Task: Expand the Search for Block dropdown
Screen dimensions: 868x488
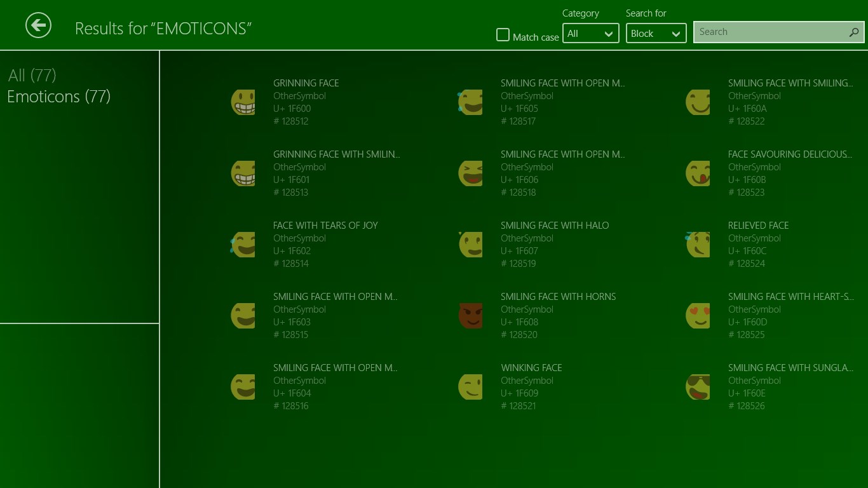Action: pos(656,34)
